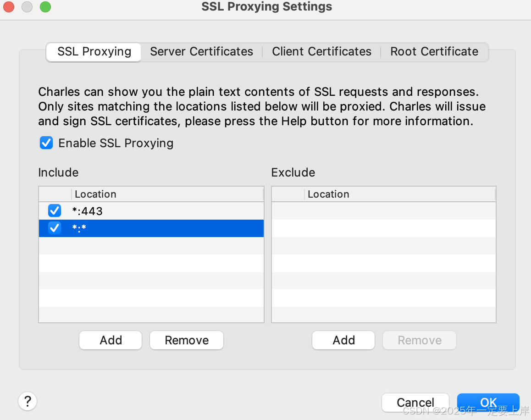Click Add under the Include list

111,340
